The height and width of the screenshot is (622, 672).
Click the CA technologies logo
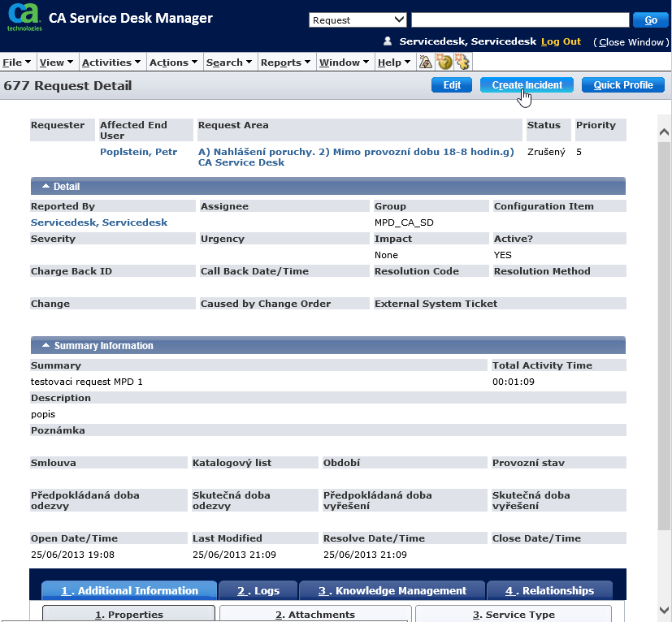click(24, 17)
